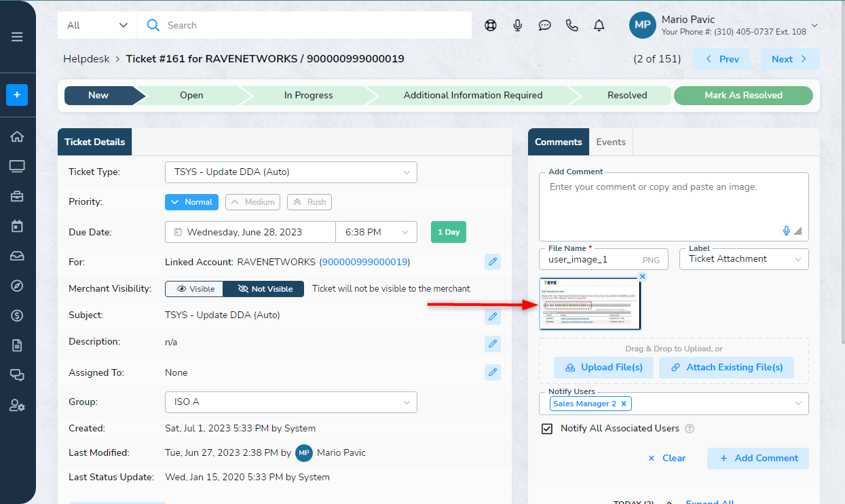The height and width of the screenshot is (504, 845).
Task: Open the calendar sidebar icon
Action: 18,226
